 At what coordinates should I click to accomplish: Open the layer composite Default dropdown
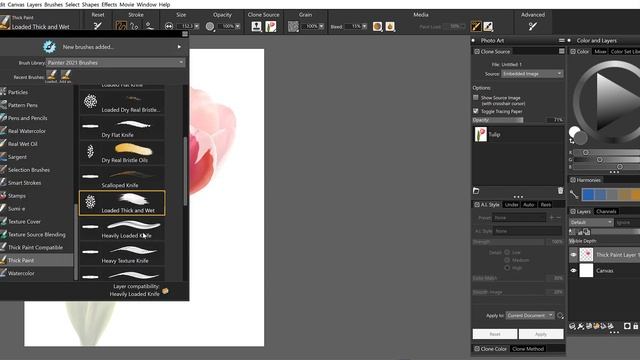pos(591,222)
